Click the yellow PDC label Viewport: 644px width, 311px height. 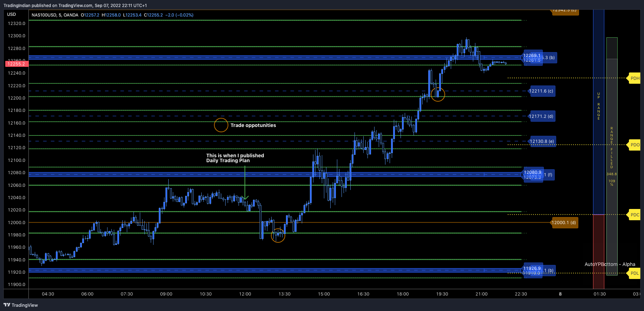(635, 215)
